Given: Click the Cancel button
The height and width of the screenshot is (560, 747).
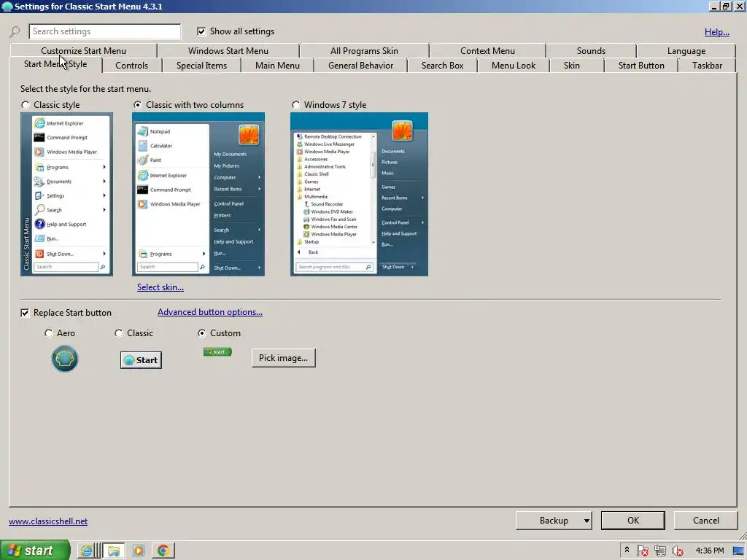Looking at the screenshot, I should [706, 521].
